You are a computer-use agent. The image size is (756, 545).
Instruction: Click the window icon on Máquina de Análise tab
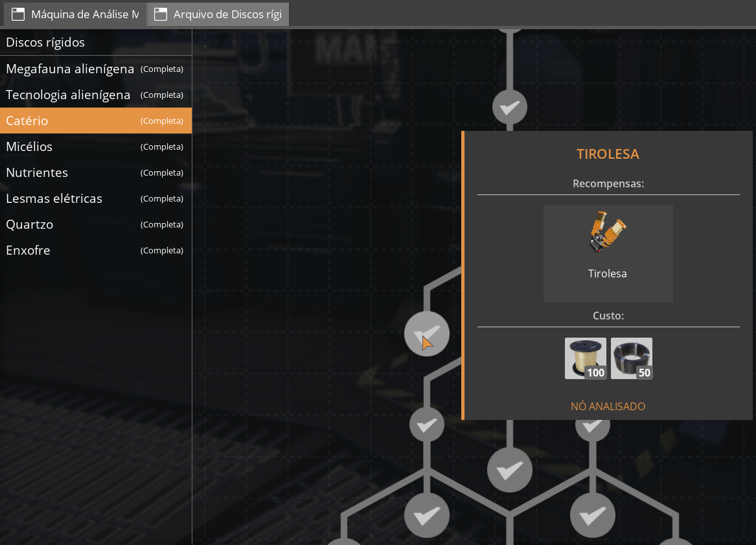[18, 14]
